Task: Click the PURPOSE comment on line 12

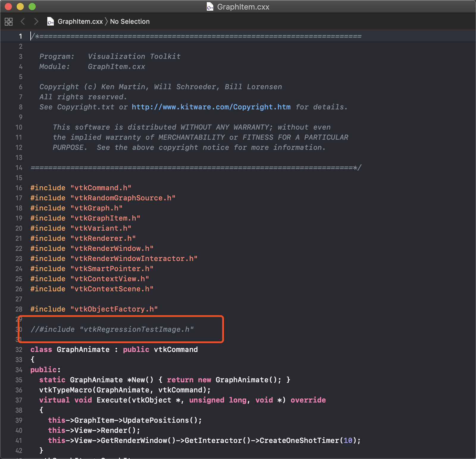Action: pyautogui.click(x=189, y=147)
